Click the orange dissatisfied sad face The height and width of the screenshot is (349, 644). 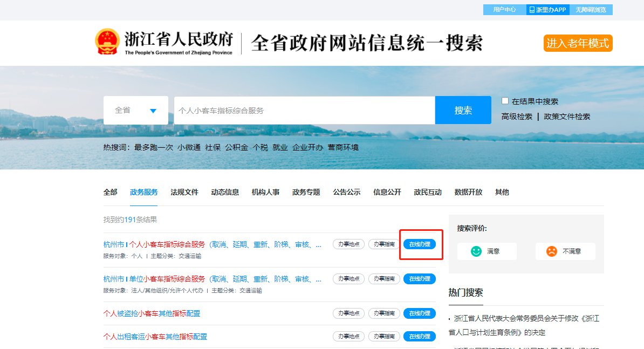(x=551, y=251)
